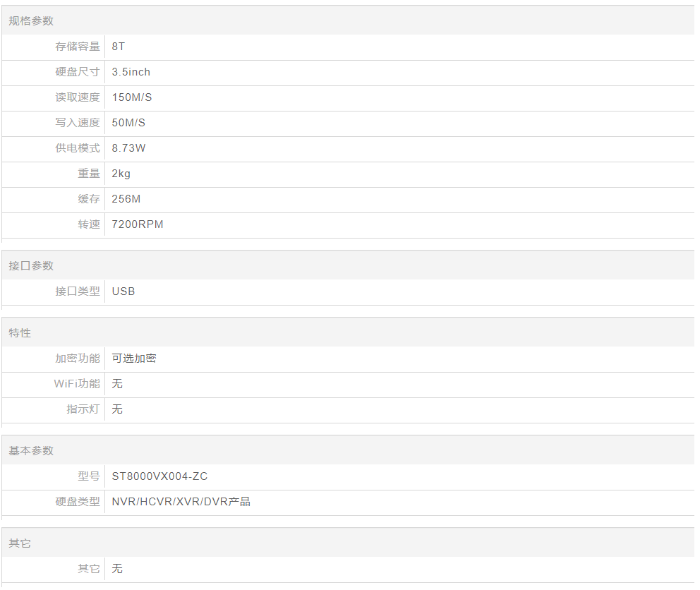Click the 基本参数 section header
This screenshot has height=590, width=700.
click(x=31, y=451)
